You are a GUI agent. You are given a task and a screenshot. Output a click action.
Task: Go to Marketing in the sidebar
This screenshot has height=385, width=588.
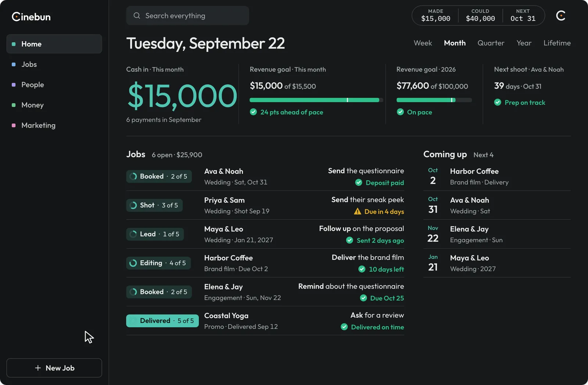point(54,125)
